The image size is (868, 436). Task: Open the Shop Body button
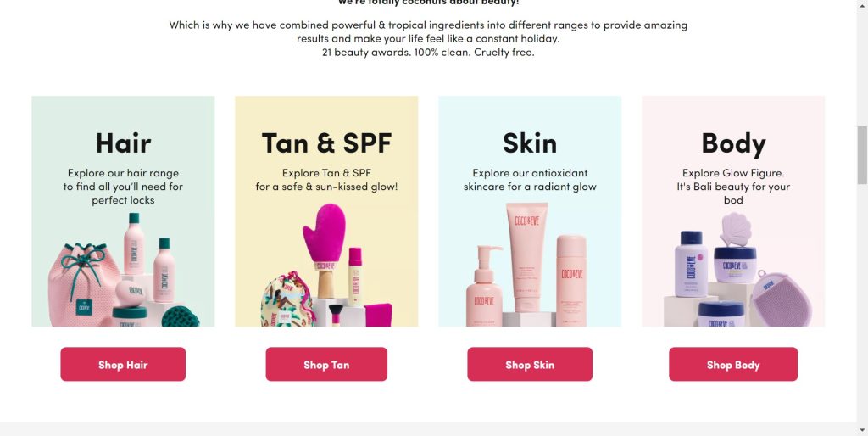click(733, 364)
